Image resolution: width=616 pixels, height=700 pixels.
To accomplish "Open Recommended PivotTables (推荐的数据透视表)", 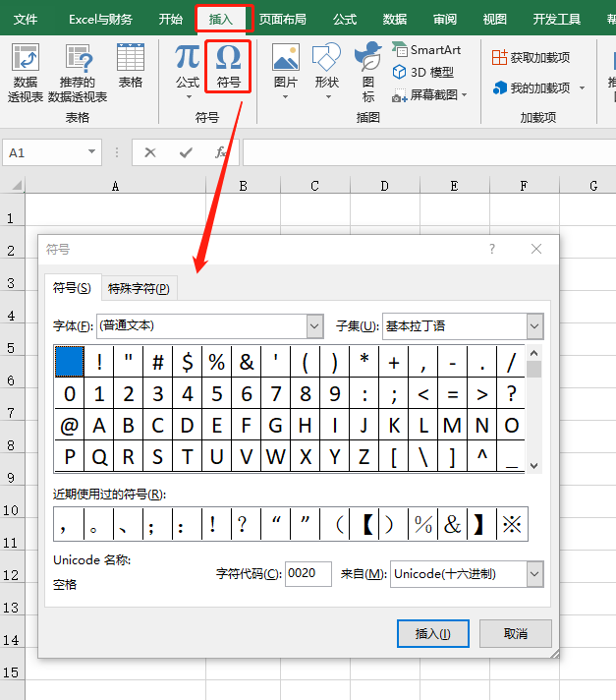I will [x=78, y=73].
